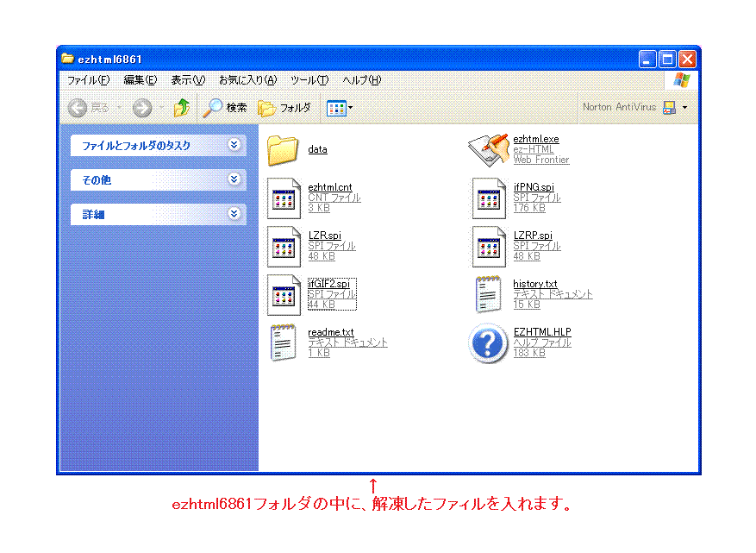Select the ezhtml.cnt file icon
Image resolution: width=756 pixels, height=553 pixels.
284,198
